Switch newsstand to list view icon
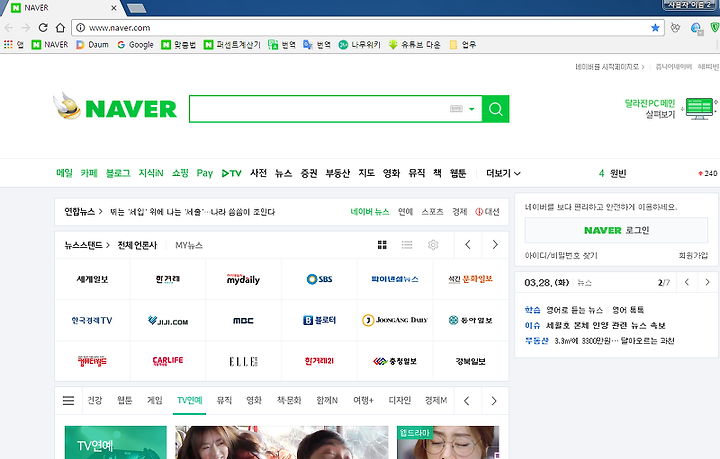Image resolution: width=720 pixels, height=459 pixels. (x=407, y=245)
